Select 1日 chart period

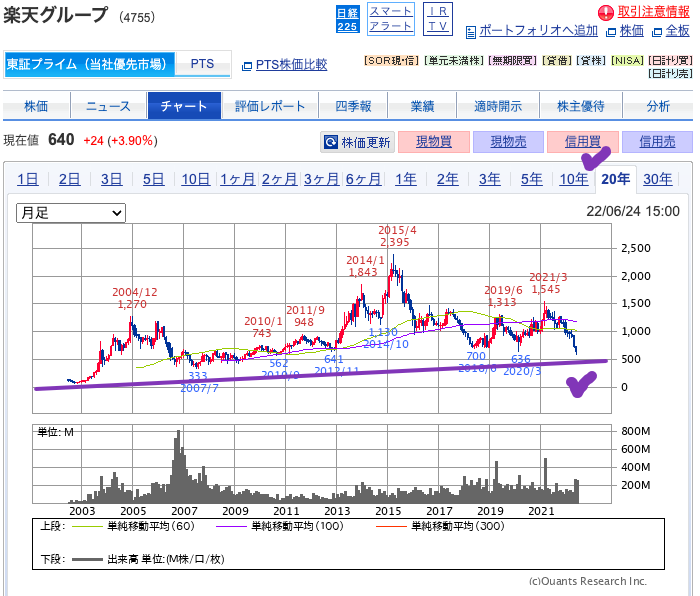tap(28, 179)
